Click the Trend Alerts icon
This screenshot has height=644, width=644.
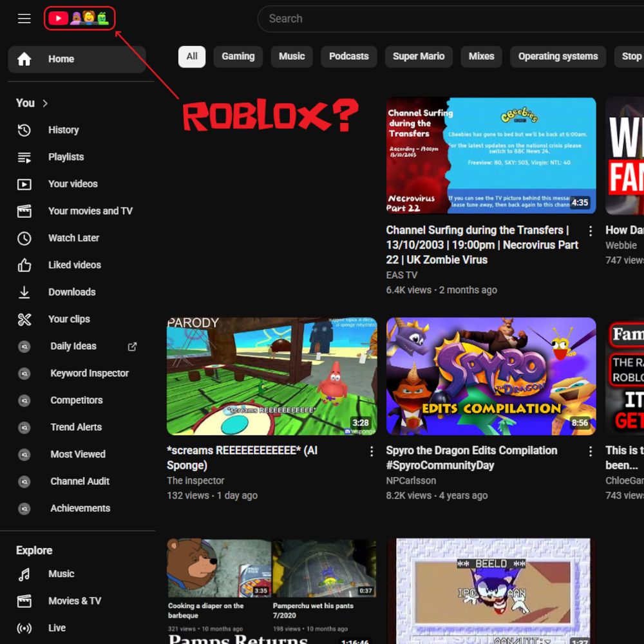coord(24,428)
